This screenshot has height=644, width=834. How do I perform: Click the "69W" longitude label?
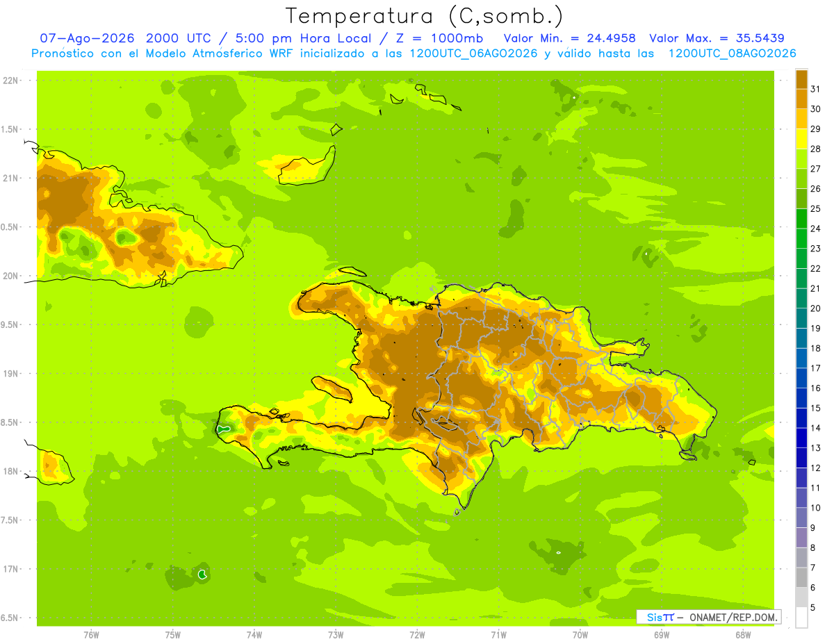click(x=662, y=635)
